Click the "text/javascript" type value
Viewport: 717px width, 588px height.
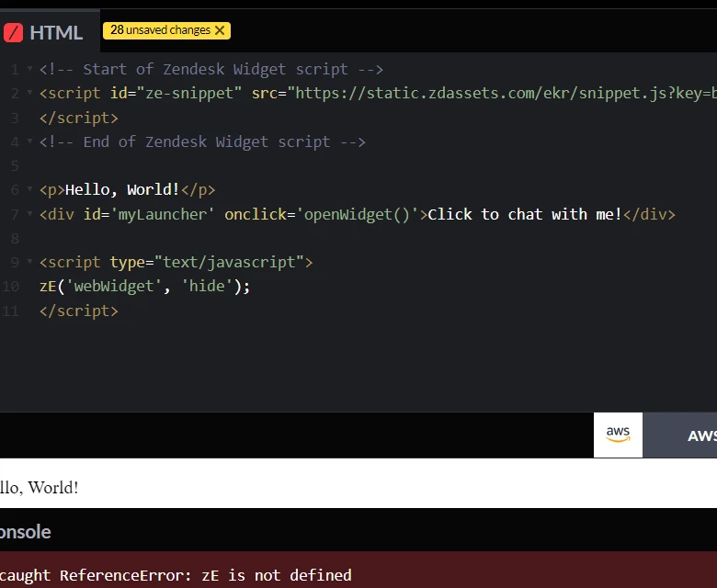[x=230, y=262]
